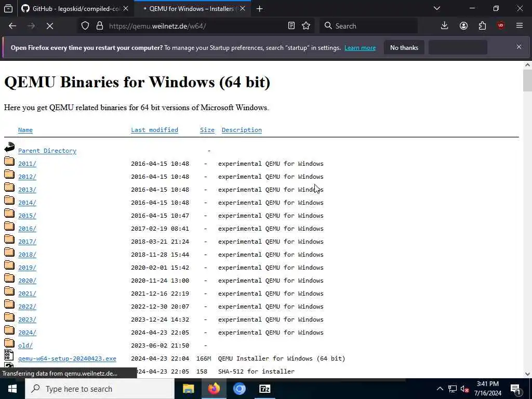532x399 pixels.
Task: Open the 2021/ folder link
Action: pos(27,294)
